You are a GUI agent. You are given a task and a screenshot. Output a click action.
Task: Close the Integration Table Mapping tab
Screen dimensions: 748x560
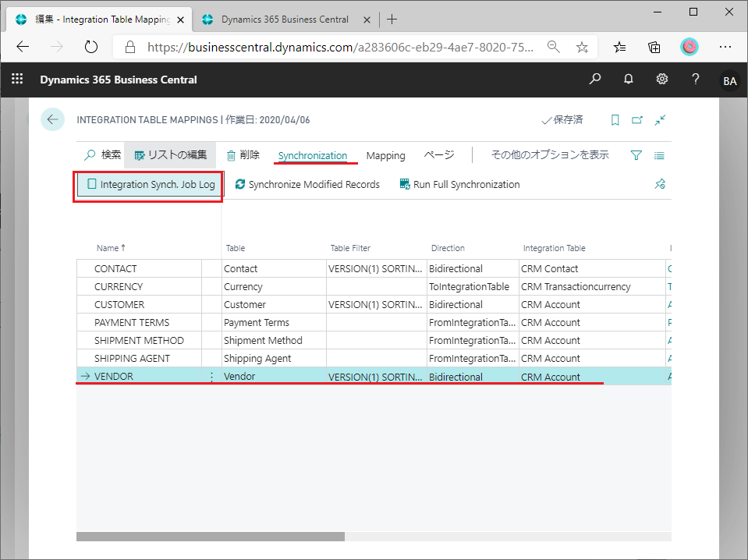pyautogui.click(x=180, y=19)
